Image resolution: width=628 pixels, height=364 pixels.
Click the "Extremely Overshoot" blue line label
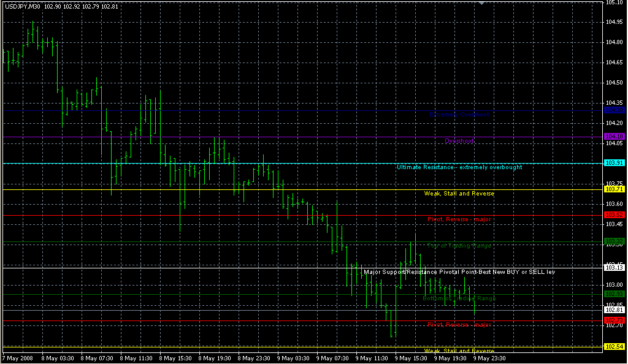point(459,115)
